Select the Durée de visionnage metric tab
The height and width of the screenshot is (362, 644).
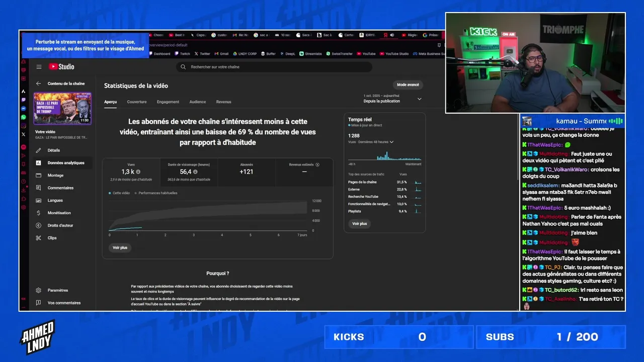coord(189,172)
